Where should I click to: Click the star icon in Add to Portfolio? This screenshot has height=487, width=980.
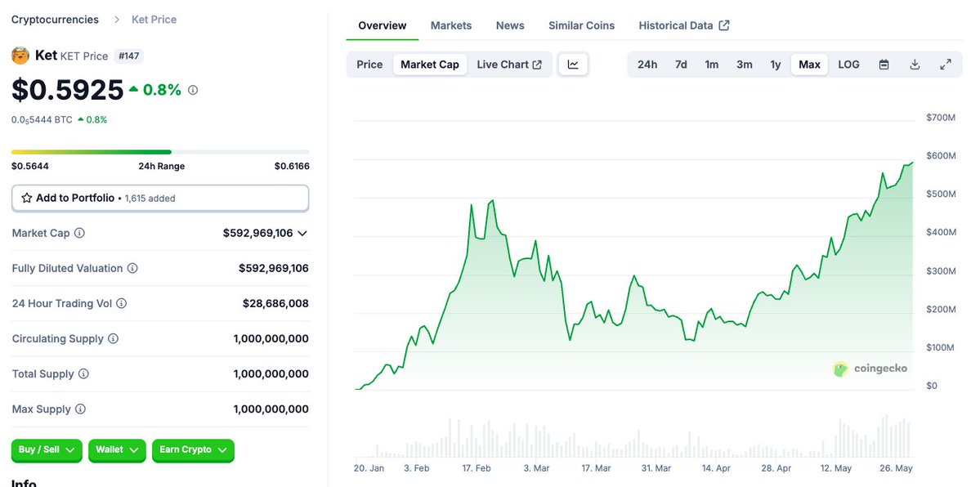(x=27, y=199)
